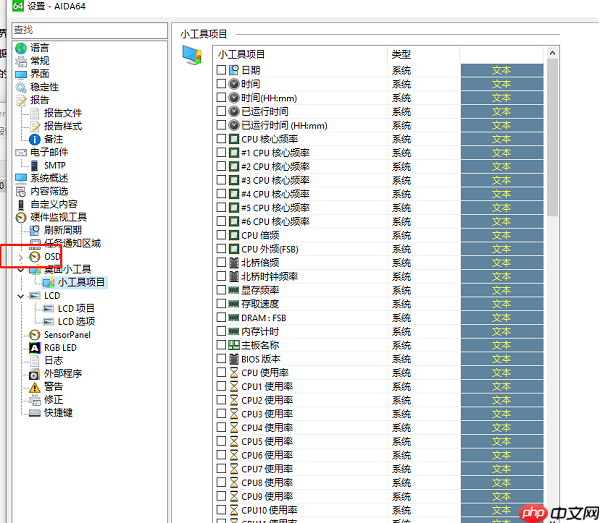Expand the OSD tree node
Screen dimensions: 600x523
(21, 257)
